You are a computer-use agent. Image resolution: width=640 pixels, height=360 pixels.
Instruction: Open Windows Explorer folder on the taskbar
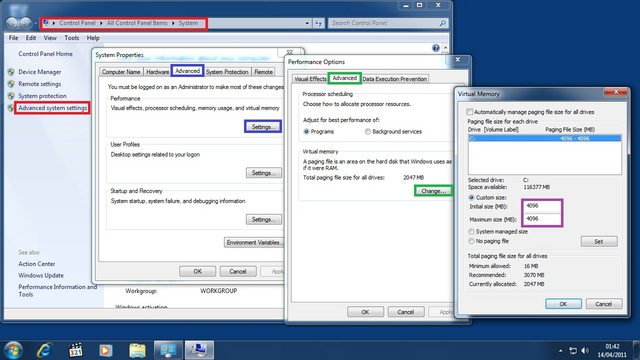click(137, 350)
